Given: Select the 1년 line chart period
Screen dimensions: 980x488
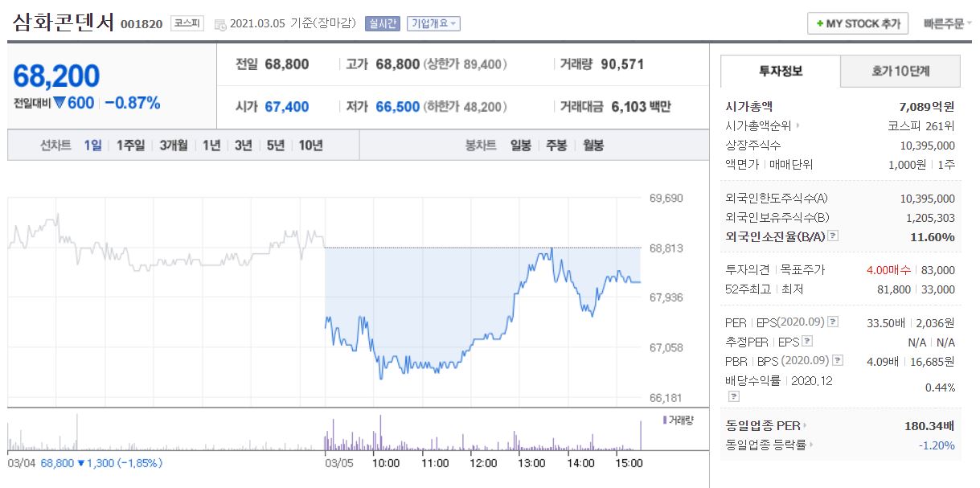Looking at the screenshot, I should 211,146.
